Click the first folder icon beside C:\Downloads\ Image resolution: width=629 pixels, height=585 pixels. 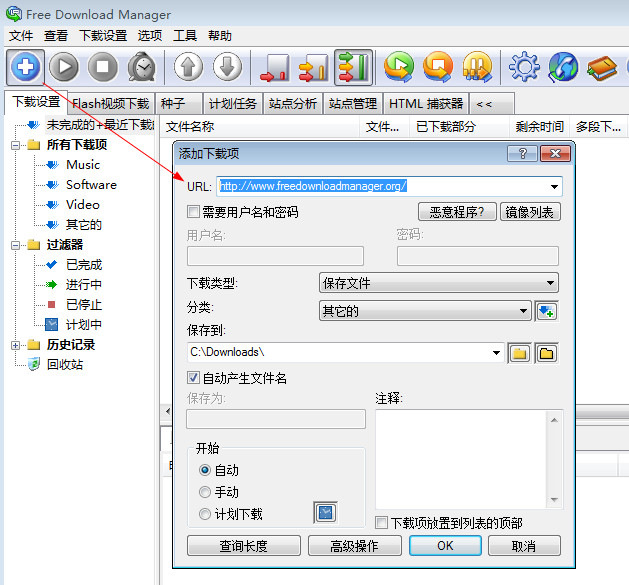(519, 353)
